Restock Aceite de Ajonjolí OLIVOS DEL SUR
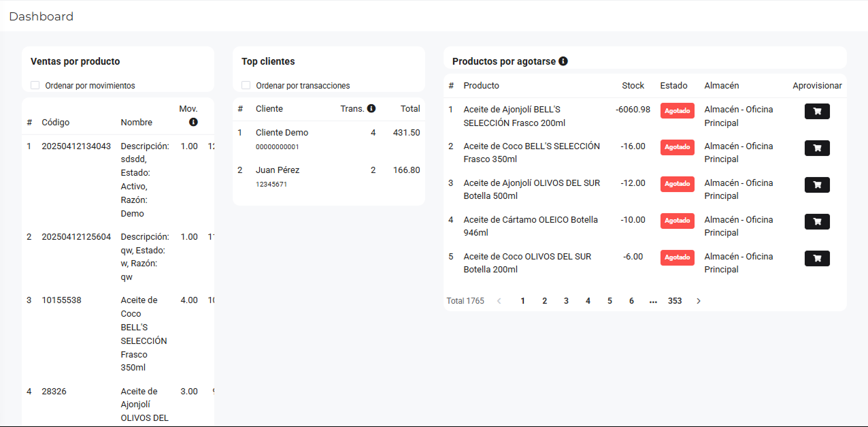The width and height of the screenshot is (868, 427). [817, 185]
